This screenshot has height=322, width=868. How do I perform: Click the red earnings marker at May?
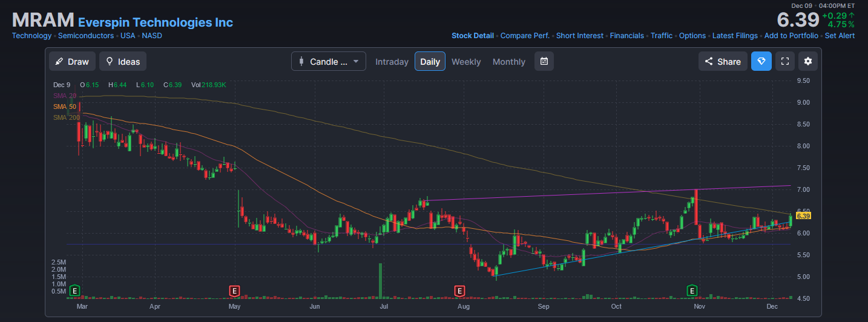pos(234,291)
